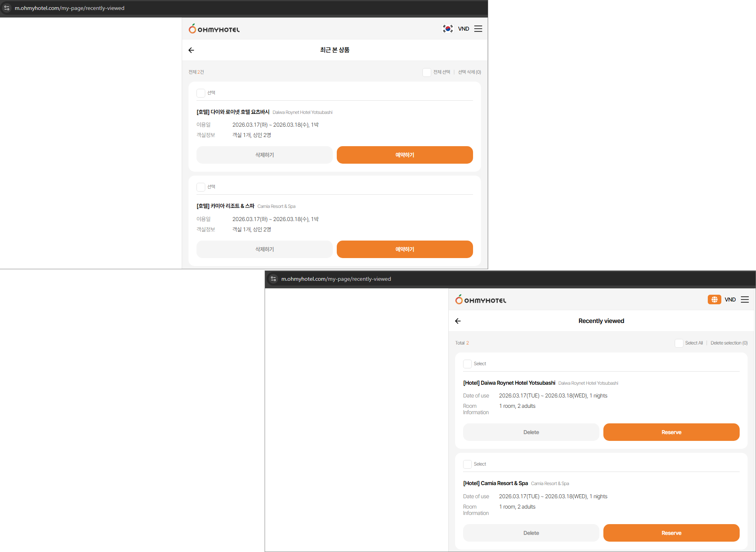
Task: Click the top window URL address field
Action: point(70,8)
